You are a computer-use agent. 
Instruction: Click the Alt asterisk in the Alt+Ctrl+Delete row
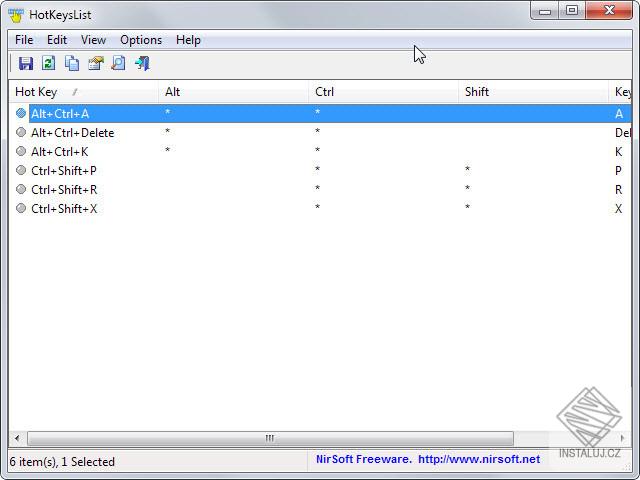click(x=167, y=131)
